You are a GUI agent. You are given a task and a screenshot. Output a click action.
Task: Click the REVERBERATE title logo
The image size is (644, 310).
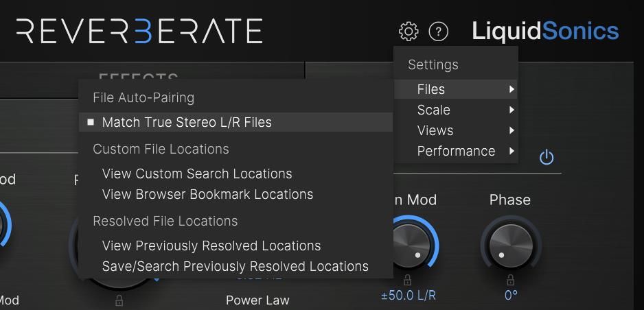139,31
